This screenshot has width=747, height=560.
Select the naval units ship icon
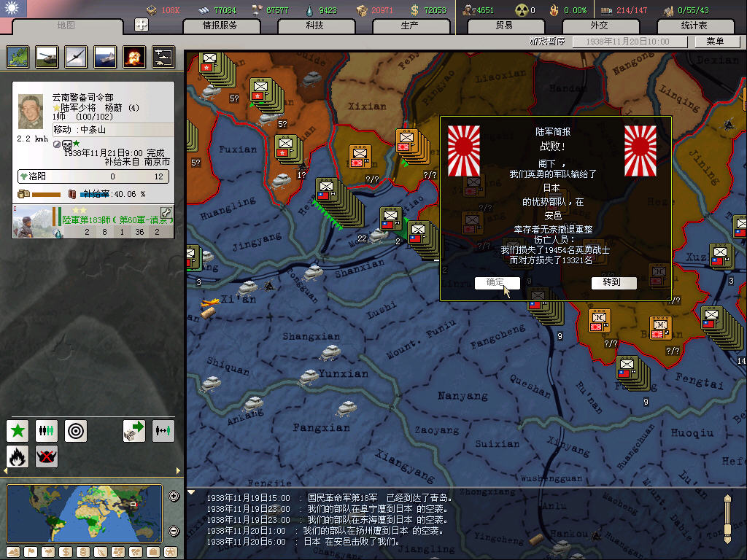coord(105,57)
